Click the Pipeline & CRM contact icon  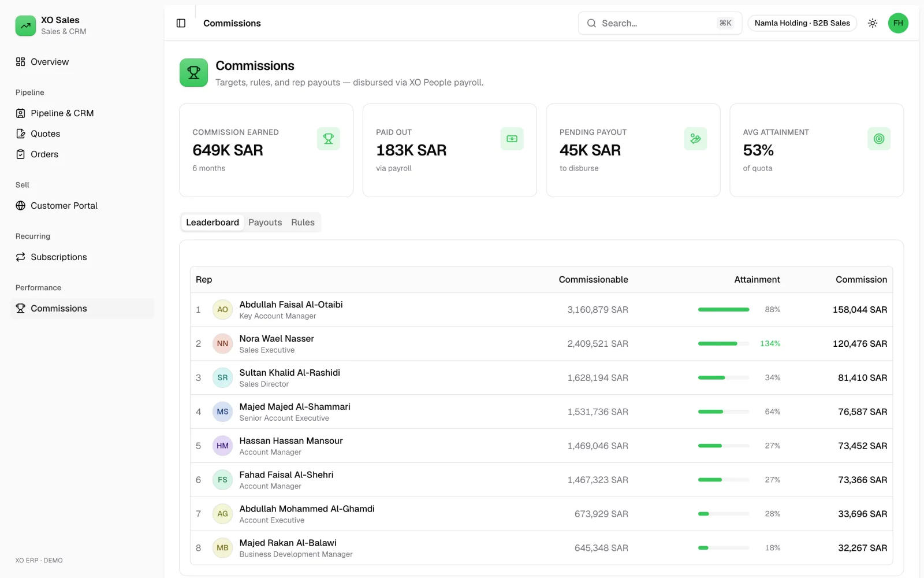click(x=21, y=113)
